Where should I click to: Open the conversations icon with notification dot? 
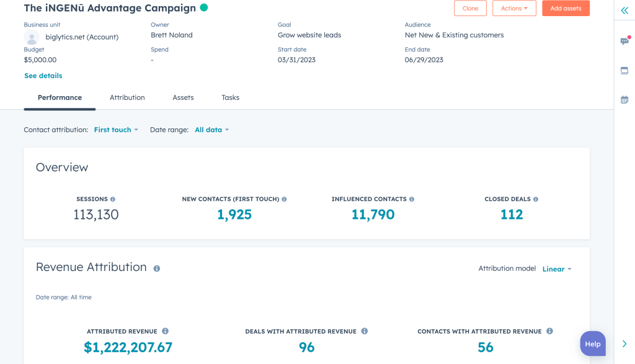(624, 41)
